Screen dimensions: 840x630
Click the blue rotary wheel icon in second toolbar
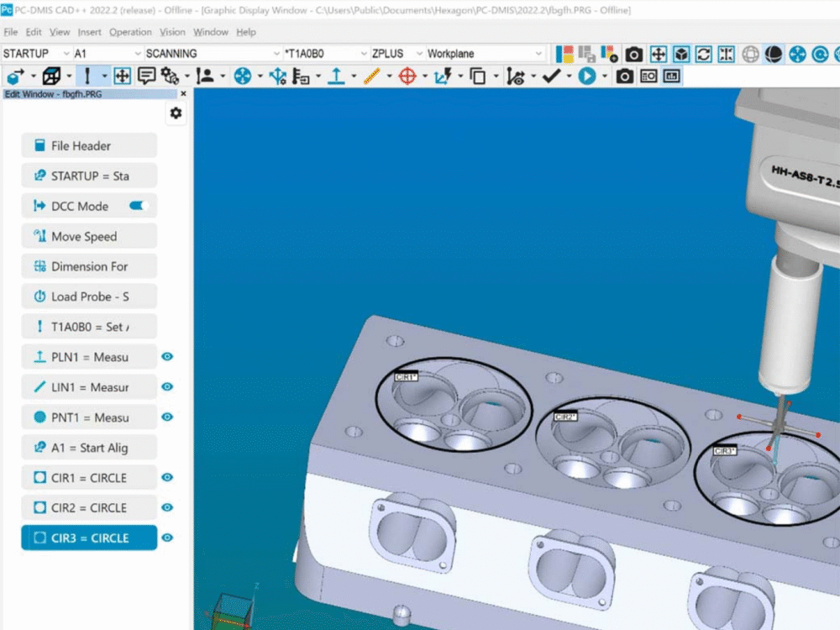[242, 76]
